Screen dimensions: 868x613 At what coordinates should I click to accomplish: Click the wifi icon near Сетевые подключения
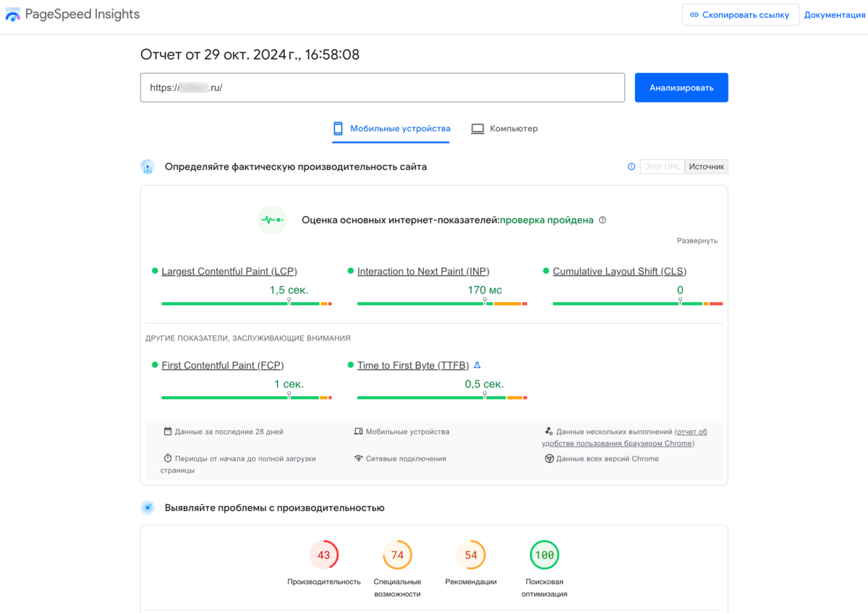(x=358, y=458)
